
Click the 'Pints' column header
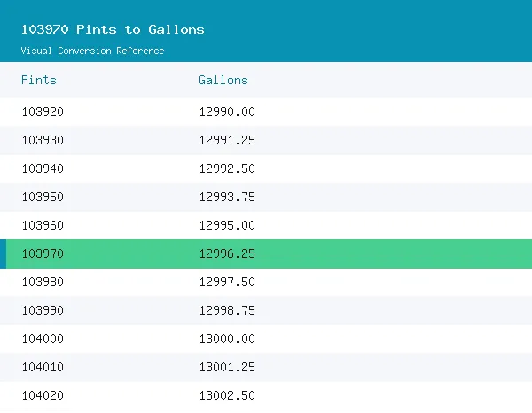click(39, 80)
